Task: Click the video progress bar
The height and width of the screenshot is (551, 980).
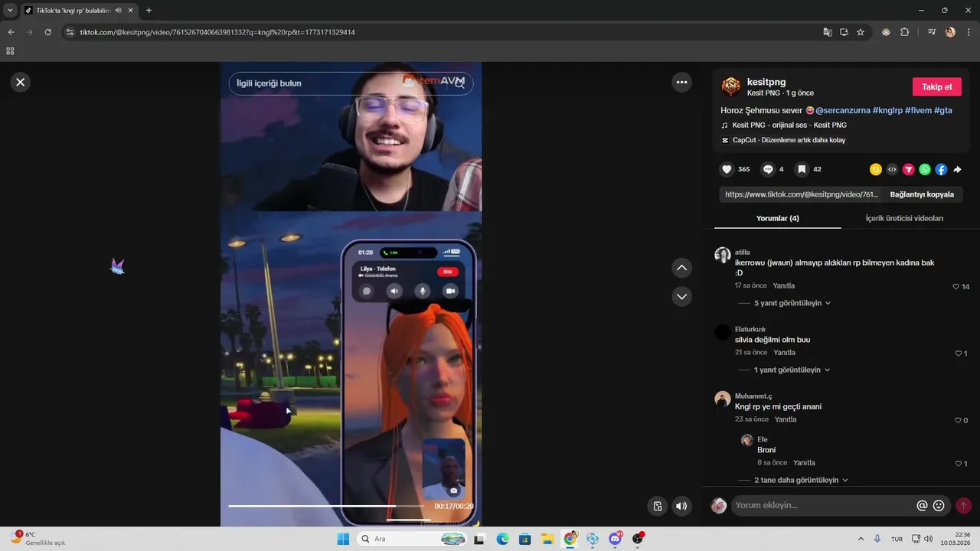Action: pos(326,506)
